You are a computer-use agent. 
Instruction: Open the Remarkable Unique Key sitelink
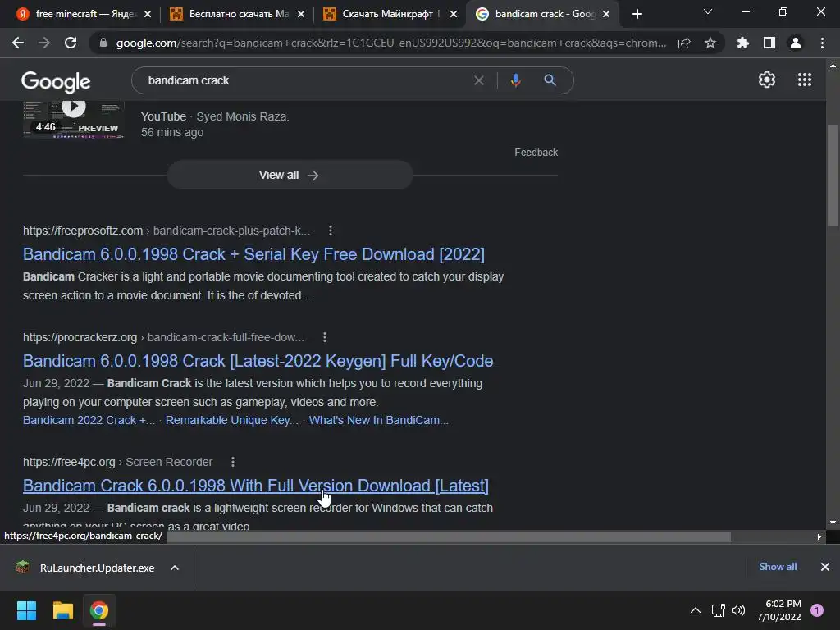[x=232, y=420]
